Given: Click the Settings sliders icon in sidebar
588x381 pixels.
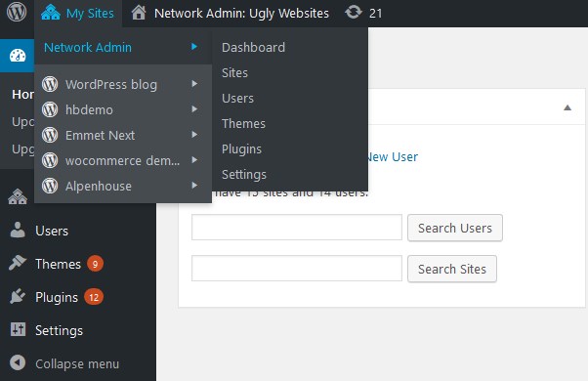Looking at the screenshot, I should click(x=18, y=329).
